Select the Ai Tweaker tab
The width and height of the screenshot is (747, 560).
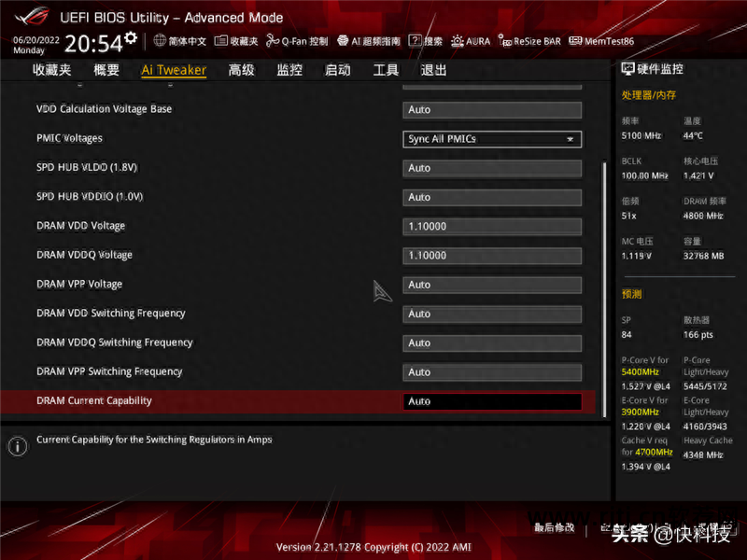(x=174, y=70)
